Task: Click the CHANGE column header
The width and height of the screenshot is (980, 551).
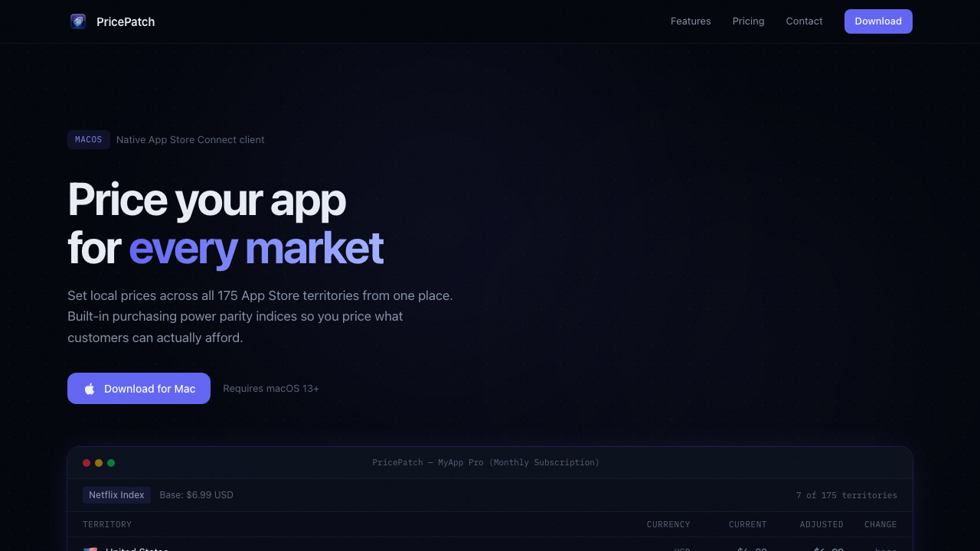Action: pyautogui.click(x=880, y=525)
